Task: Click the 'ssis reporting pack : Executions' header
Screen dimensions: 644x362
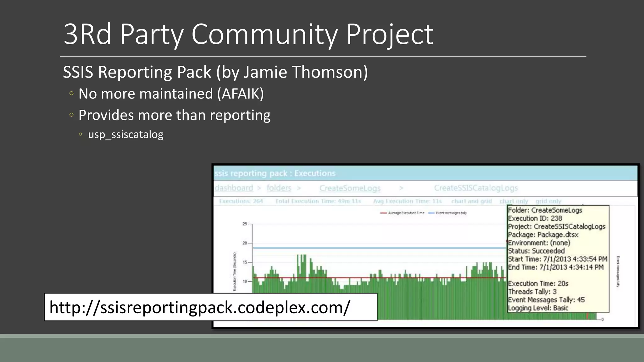Action: click(x=275, y=173)
